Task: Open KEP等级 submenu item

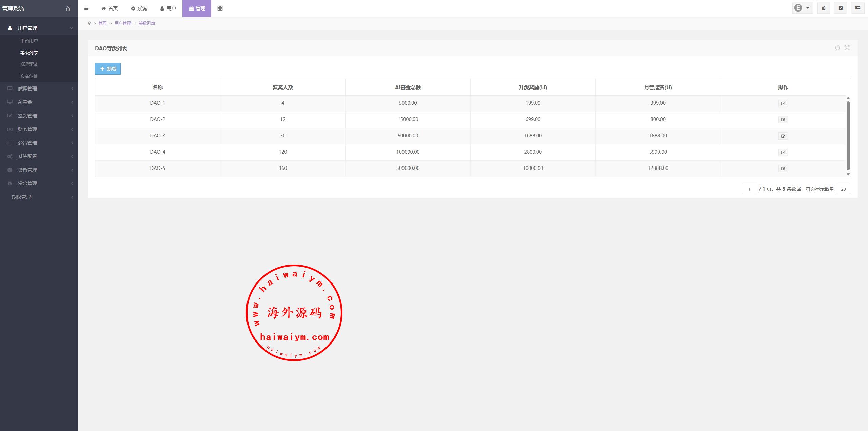Action: [29, 64]
